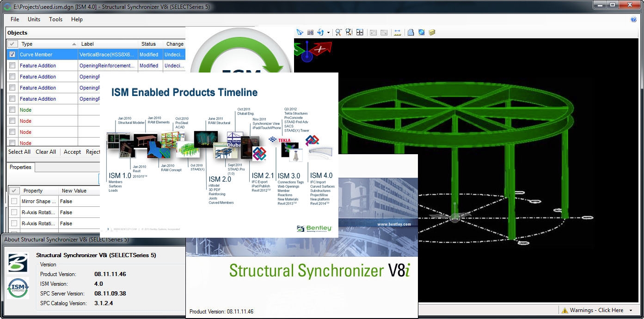Viewport: 644px width, 319px height.
Task: Check the OpeningReinforcement Feature Addition checkbox
Action: 12,66
